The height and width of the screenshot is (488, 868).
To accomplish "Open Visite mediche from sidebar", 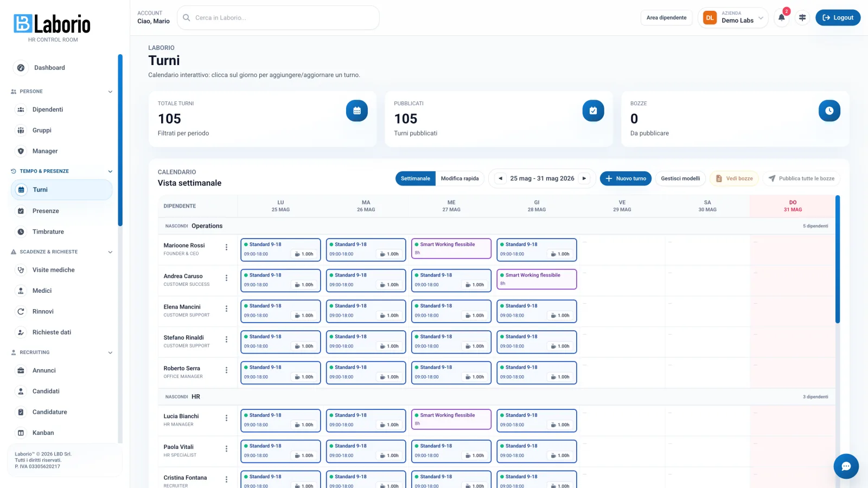I will (x=61, y=270).
